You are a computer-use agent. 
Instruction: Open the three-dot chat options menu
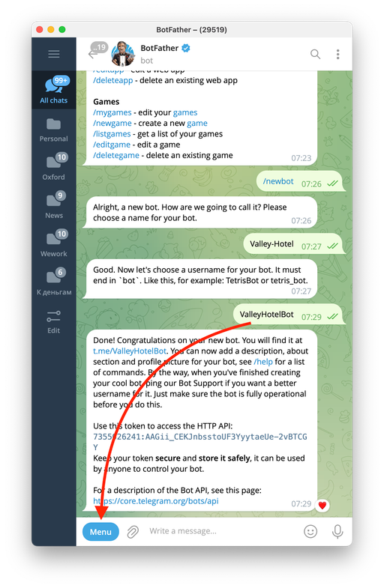coord(337,55)
